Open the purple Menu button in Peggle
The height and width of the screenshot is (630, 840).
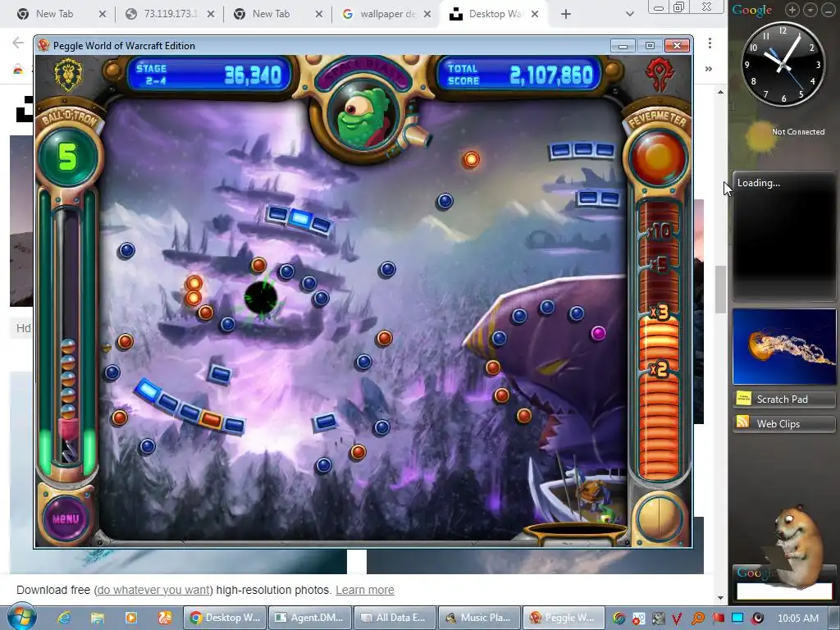[66, 518]
